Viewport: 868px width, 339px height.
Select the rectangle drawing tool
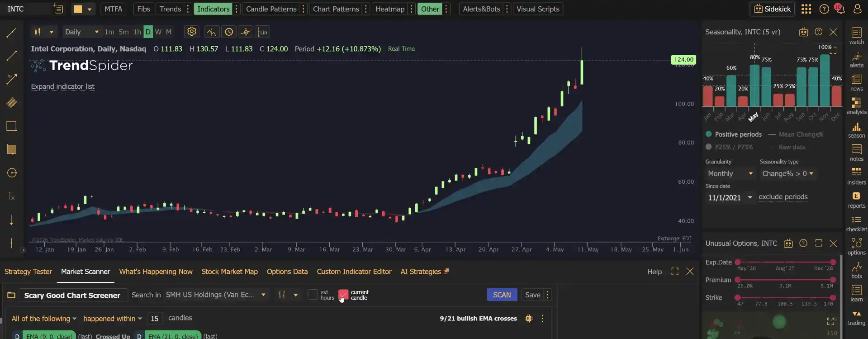pyautogui.click(x=12, y=126)
